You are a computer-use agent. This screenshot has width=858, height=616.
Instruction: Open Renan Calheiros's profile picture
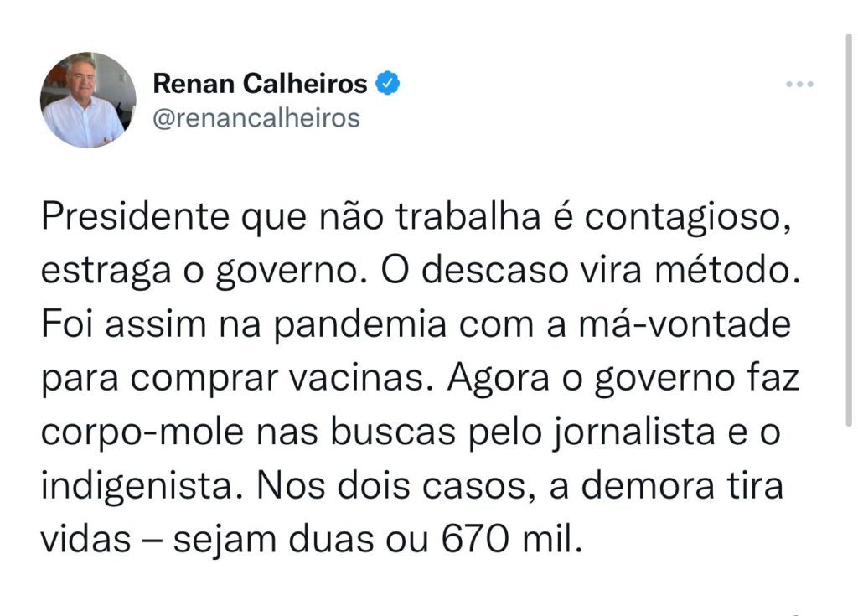click(x=88, y=101)
